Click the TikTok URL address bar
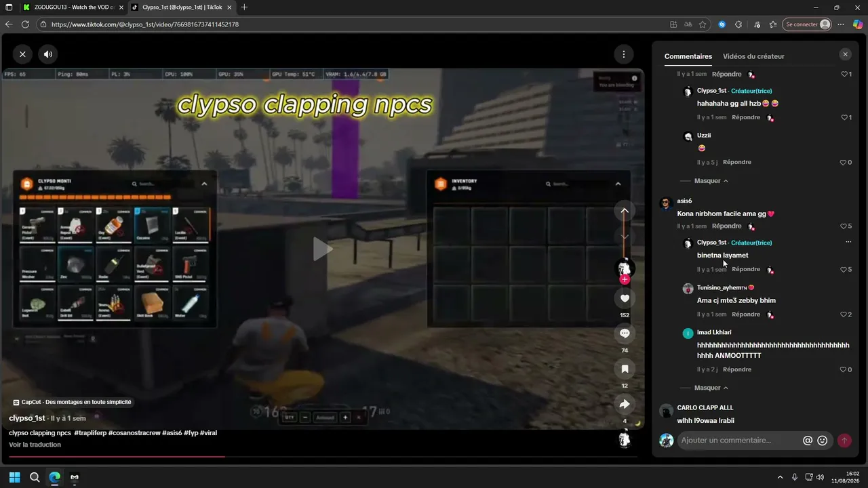Image resolution: width=868 pixels, height=488 pixels. [x=353, y=24]
